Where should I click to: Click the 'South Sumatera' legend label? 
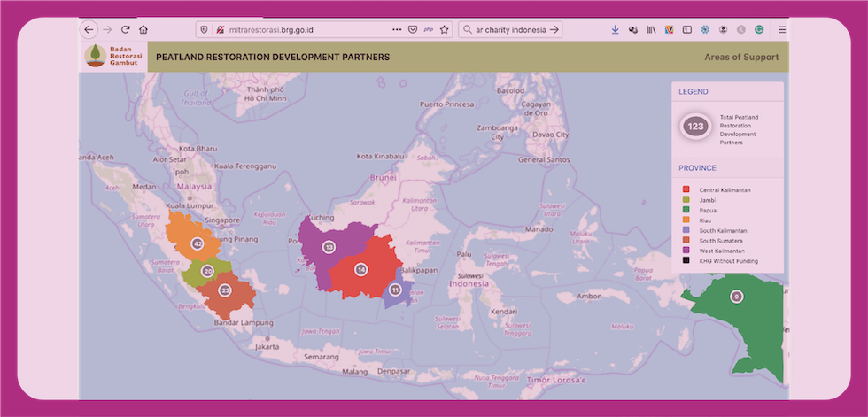[721, 241]
